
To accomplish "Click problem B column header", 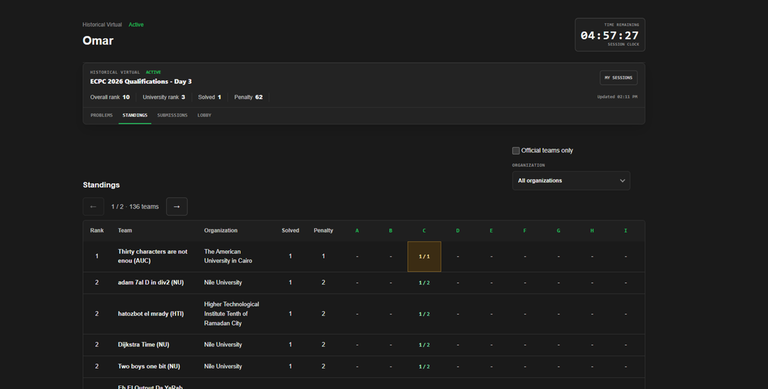I will click(x=390, y=230).
